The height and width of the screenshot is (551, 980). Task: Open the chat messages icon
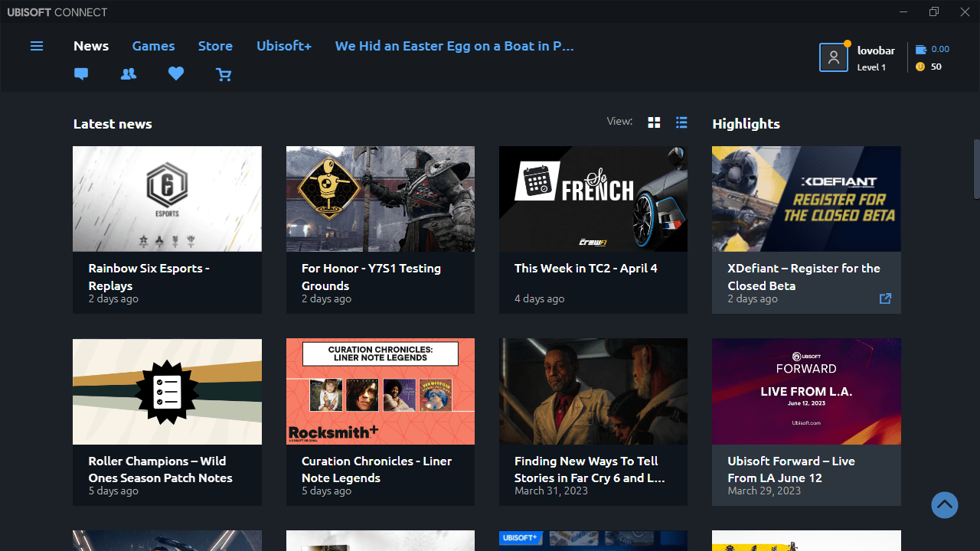point(81,74)
